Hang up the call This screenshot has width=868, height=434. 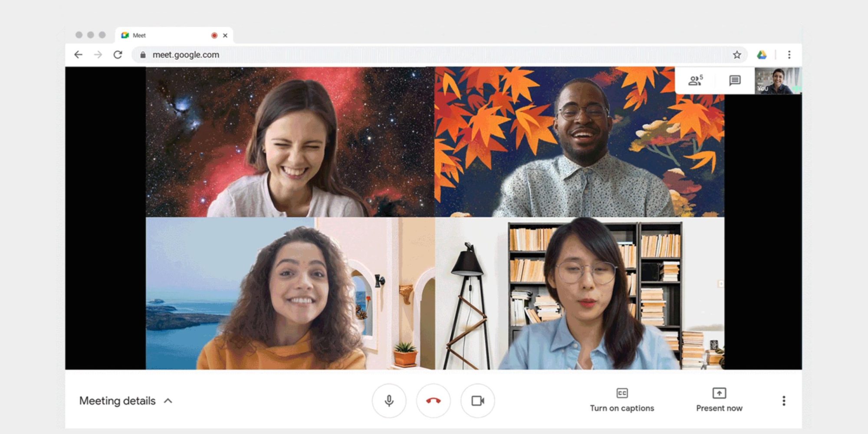433,401
